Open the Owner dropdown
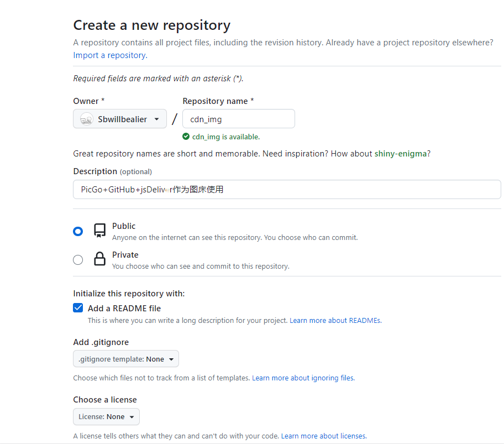The image size is (504, 444). pos(120,118)
